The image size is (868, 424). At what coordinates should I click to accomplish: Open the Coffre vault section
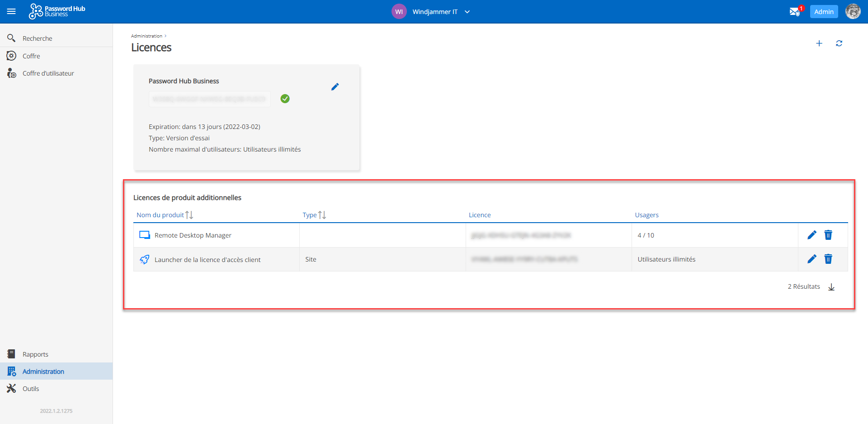[31, 56]
